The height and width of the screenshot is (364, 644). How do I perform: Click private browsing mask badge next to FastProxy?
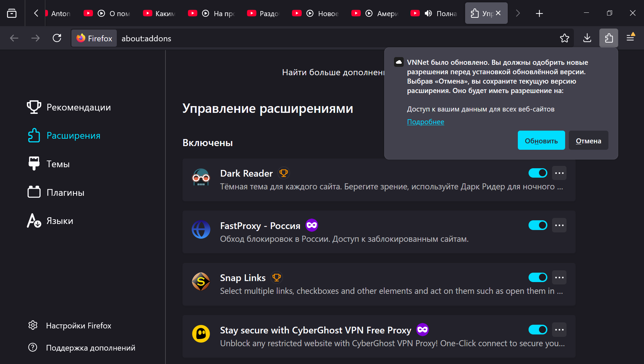pos(312,225)
